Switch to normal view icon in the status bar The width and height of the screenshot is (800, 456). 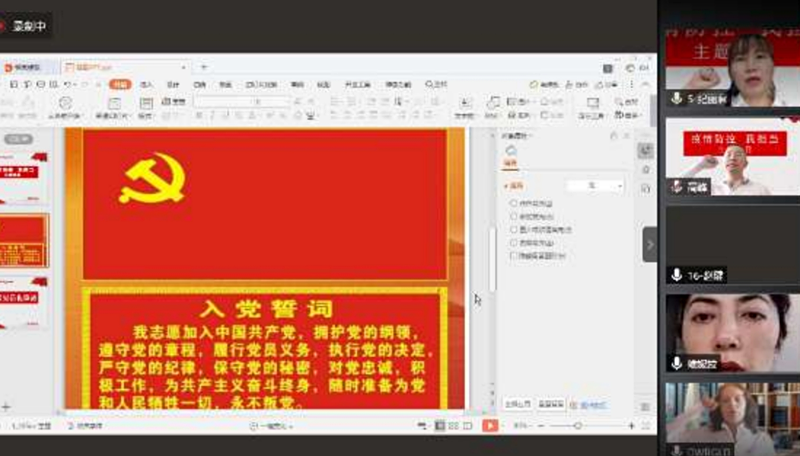click(x=439, y=426)
